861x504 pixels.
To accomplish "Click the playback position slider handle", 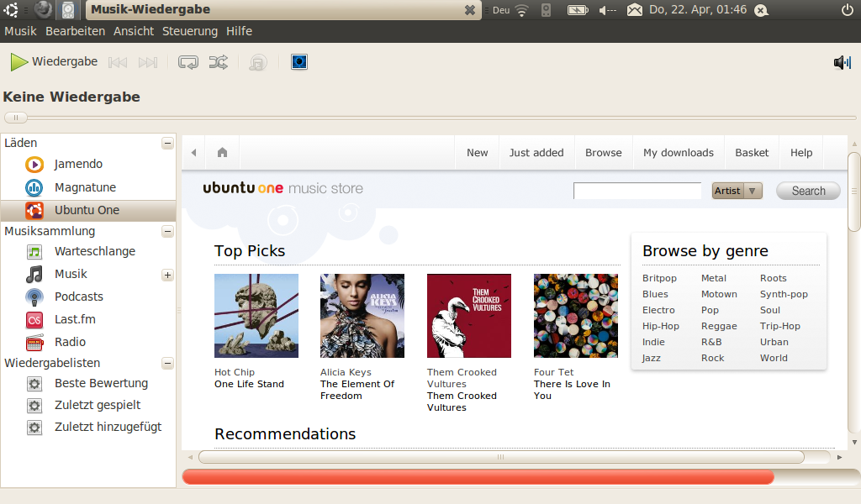I will point(16,118).
